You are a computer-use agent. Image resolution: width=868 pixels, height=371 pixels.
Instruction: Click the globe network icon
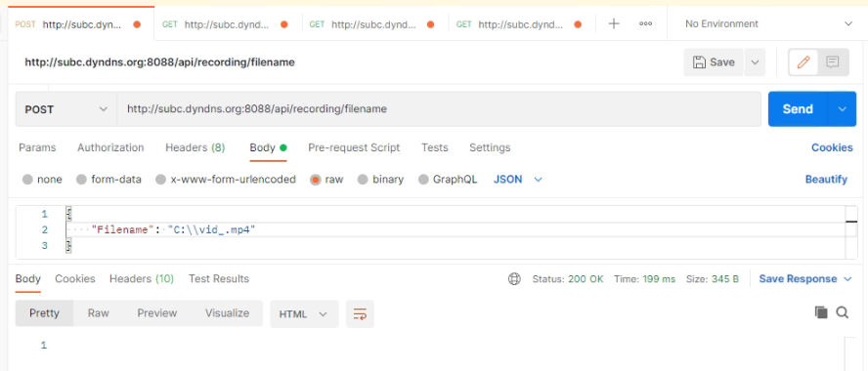514,278
